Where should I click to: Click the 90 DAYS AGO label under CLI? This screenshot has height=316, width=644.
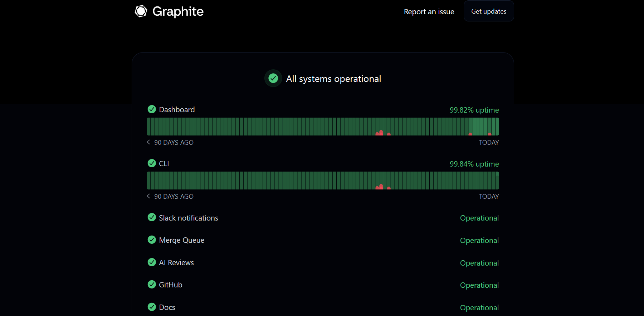(174, 197)
